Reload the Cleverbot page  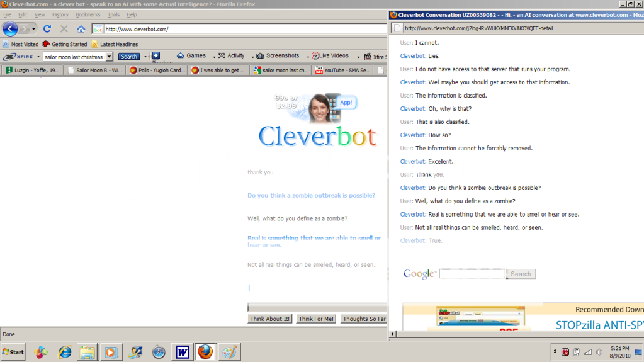tap(47, 29)
